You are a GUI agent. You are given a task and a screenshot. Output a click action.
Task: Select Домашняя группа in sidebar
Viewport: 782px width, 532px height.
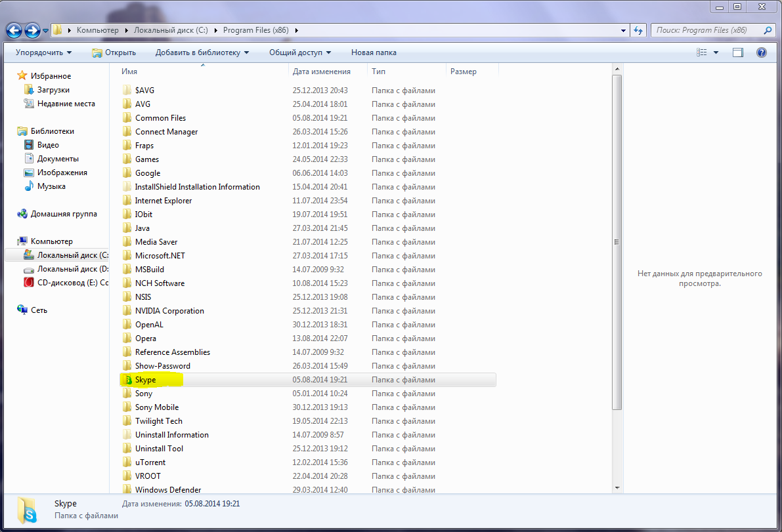click(64, 214)
